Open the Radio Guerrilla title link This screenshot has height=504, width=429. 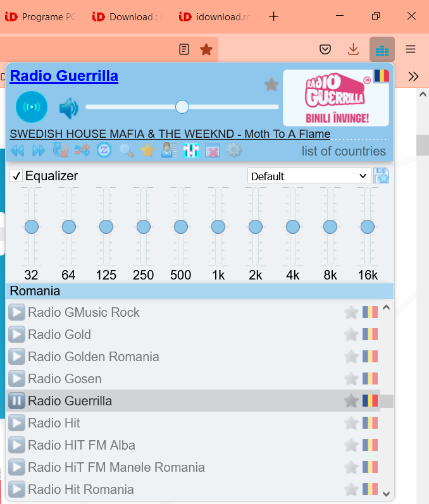[64, 76]
